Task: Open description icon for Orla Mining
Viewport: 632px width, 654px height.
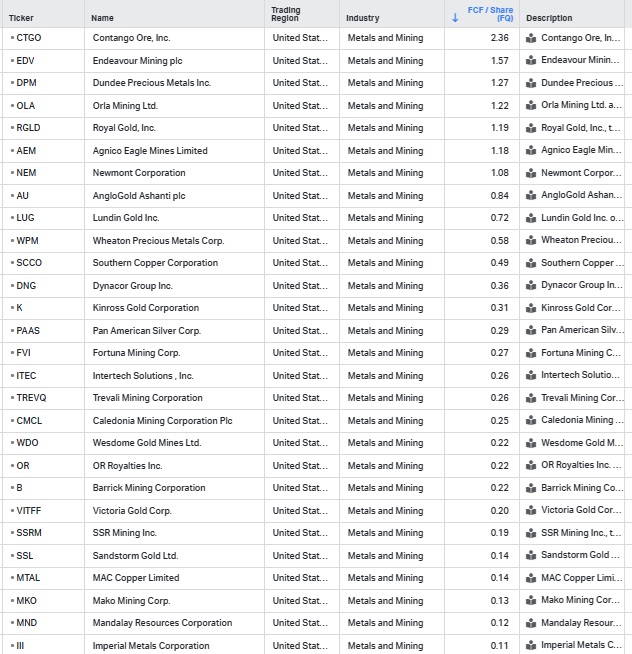Action: [x=531, y=106]
